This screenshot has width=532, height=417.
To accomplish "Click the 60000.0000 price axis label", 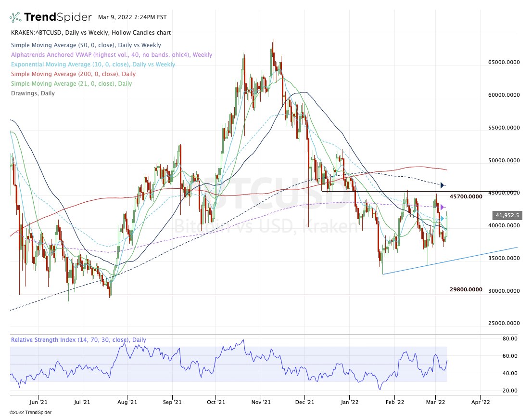I will 504,95.
